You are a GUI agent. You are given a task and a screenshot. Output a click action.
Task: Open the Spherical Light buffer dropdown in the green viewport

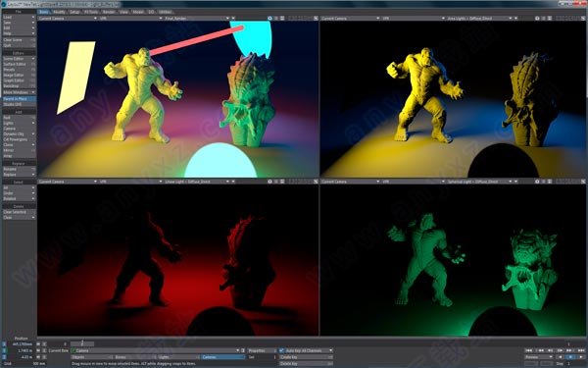click(x=479, y=182)
